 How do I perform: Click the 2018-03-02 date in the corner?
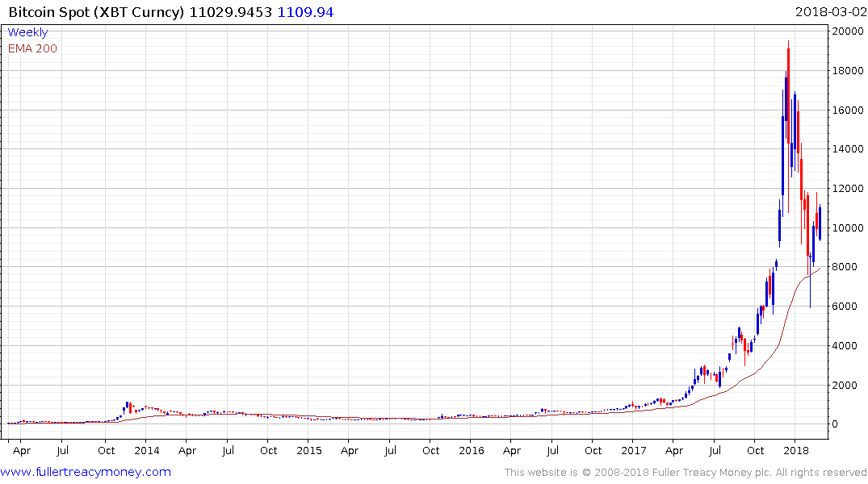829,12
